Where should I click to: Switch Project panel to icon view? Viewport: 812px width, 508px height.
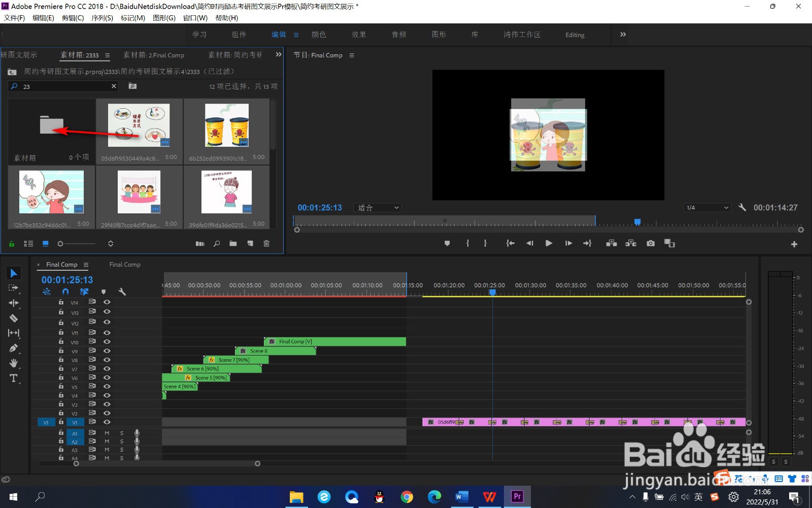tap(45, 244)
